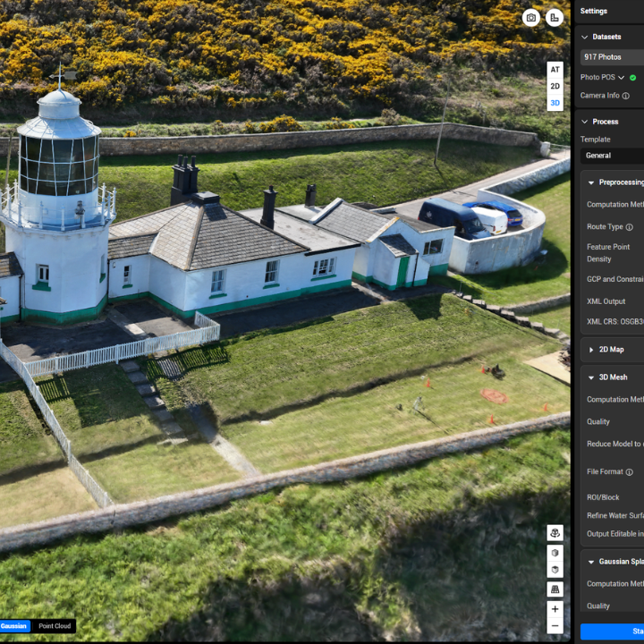Click the File Format label
Screen dimensions: 644x644
[605, 472]
